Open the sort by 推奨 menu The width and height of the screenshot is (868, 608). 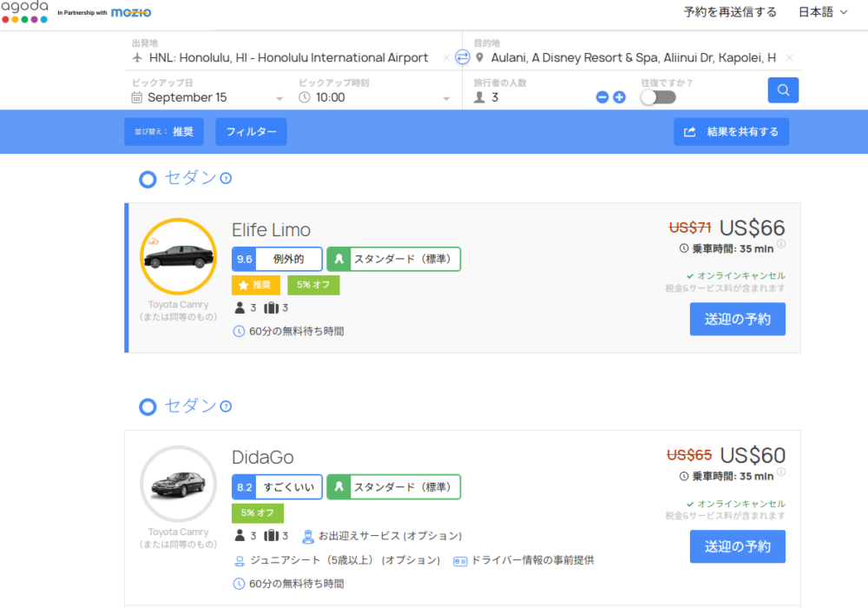pos(164,132)
